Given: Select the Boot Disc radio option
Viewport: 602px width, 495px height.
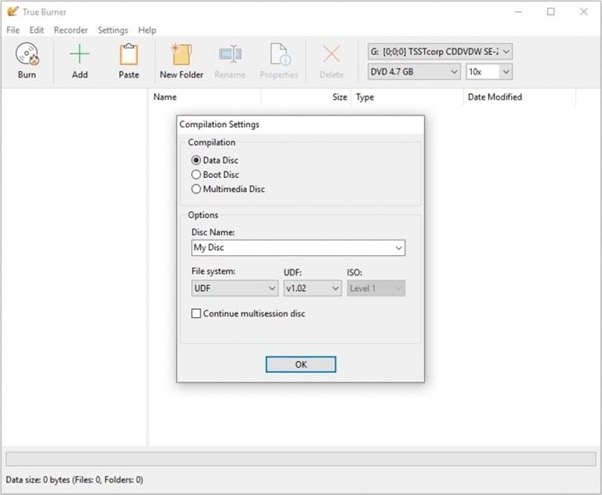Looking at the screenshot, I should pyautogui.click(x=196, y=175).
